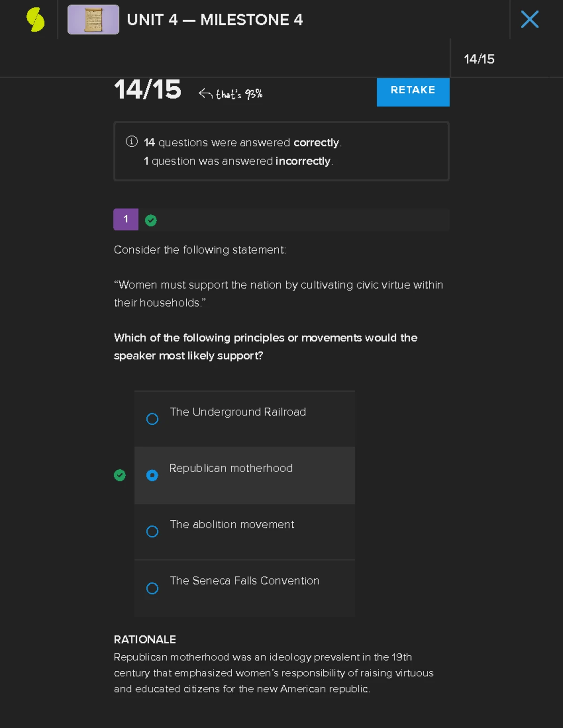Select The Underground Railroad radio button
The height and width of the screenshot is (728, 563).
(x=152, y=419)
